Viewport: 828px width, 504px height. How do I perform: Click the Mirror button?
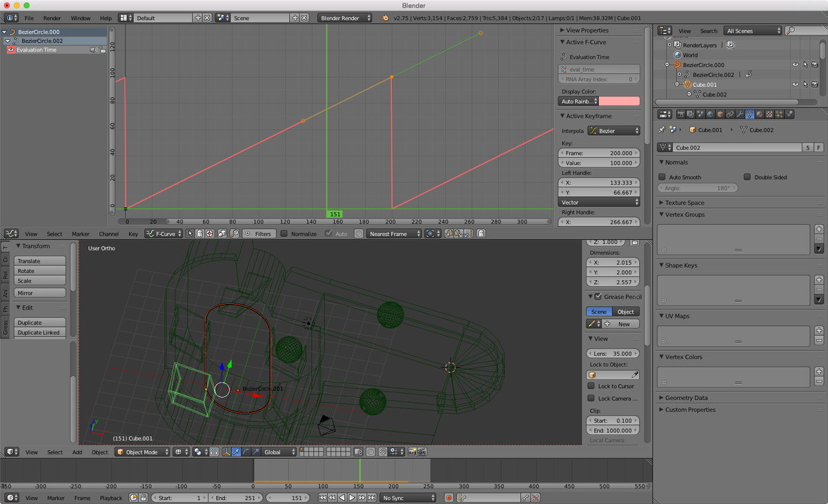(41, 293)
